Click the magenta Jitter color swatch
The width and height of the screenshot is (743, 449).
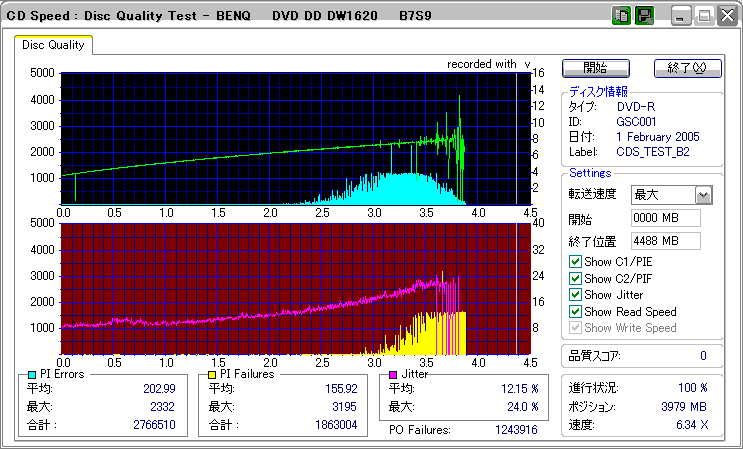(393, 375)
